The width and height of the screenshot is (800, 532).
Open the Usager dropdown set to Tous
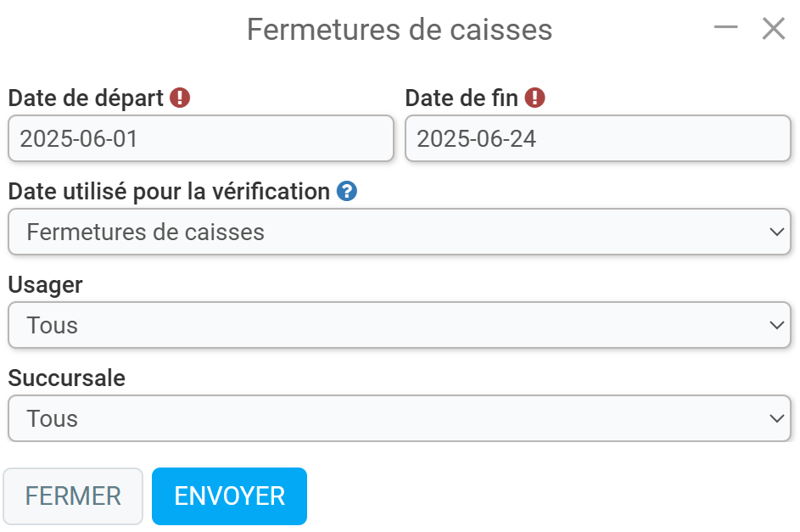coord(400,325)
